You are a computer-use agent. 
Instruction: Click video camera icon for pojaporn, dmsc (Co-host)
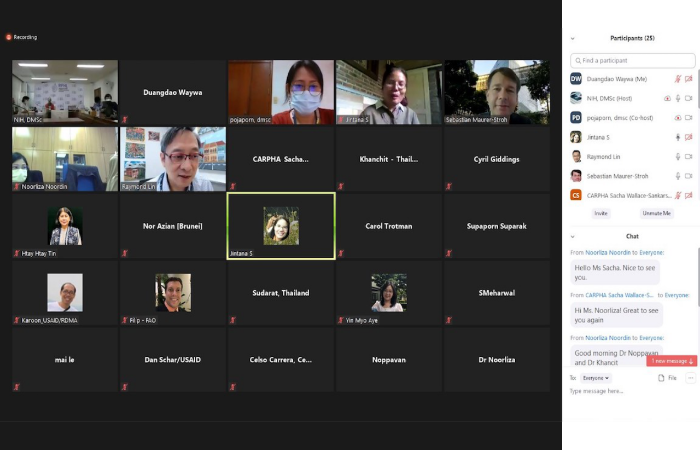coord(689,118)
